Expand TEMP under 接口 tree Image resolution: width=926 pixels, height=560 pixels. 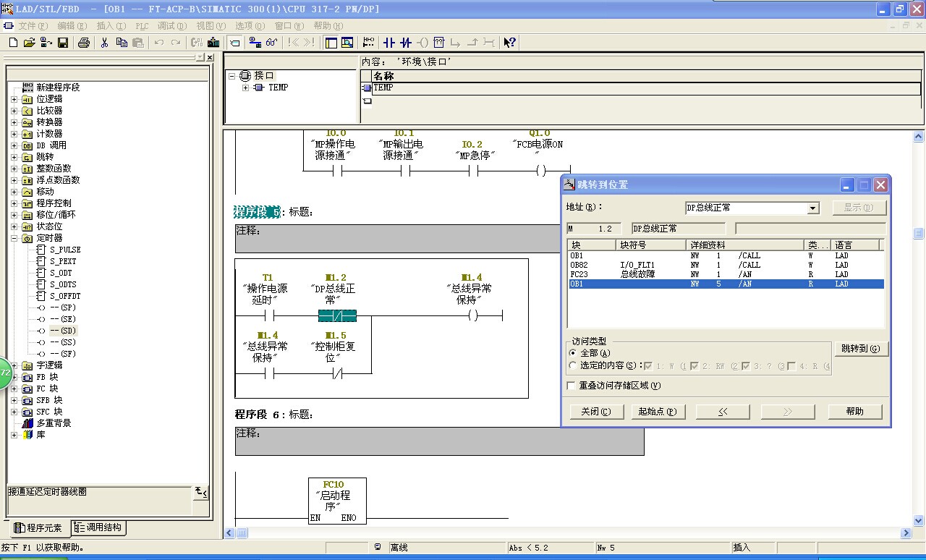pyautogui.click(x=245, y=88)
